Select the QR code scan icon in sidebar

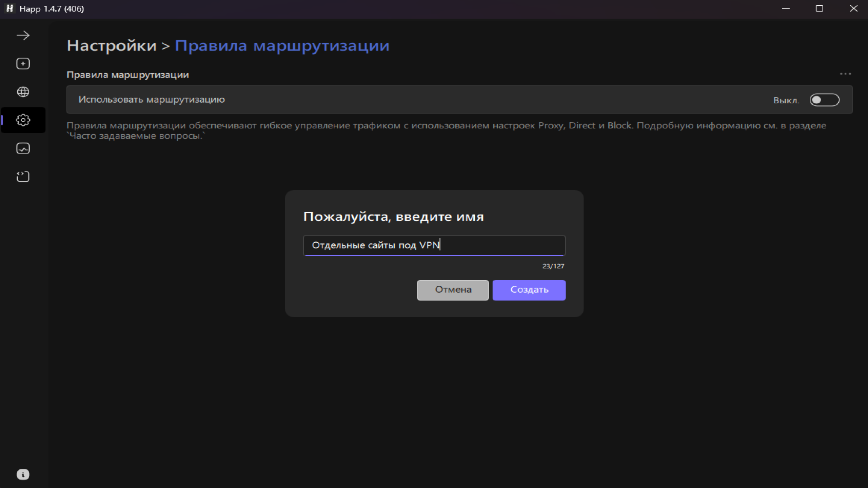coord(23,177)
